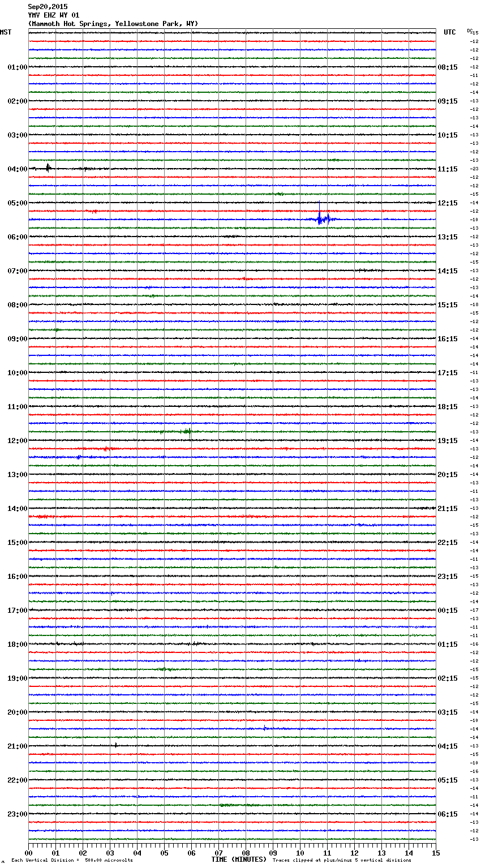Select the 10:00 MST hour label
This screenshot has width=481, height=868.
click(x=18, y=373)
